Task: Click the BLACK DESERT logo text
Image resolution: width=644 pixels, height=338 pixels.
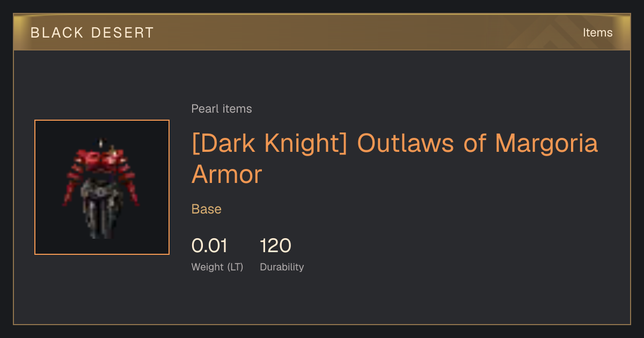Action: coord(92,33)
